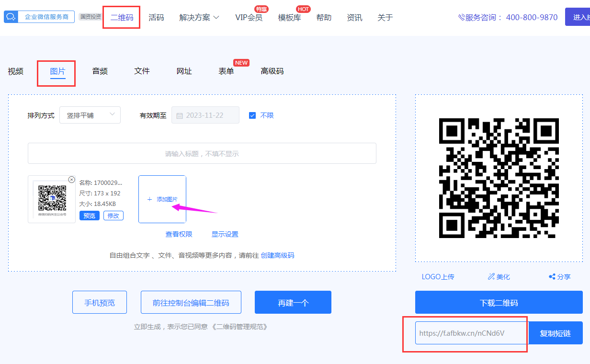Click the uploaded QR image thumbnail
The image size is (590, 364).
52,199
